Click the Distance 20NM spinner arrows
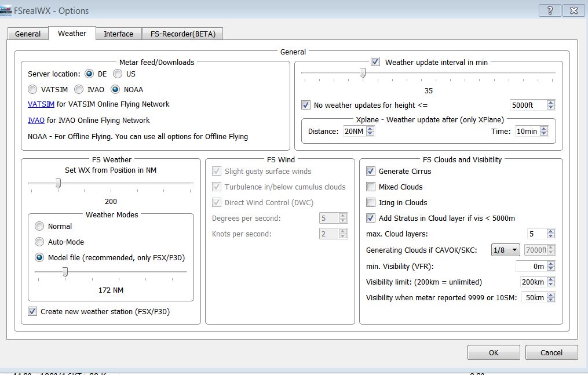Viewport: 588px width, 375px height. 370,131
